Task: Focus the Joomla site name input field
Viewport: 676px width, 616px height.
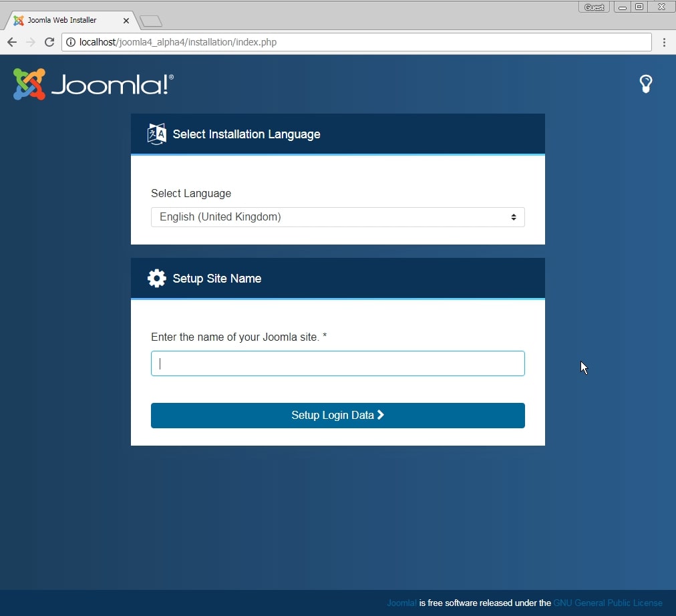Action: 337,363
